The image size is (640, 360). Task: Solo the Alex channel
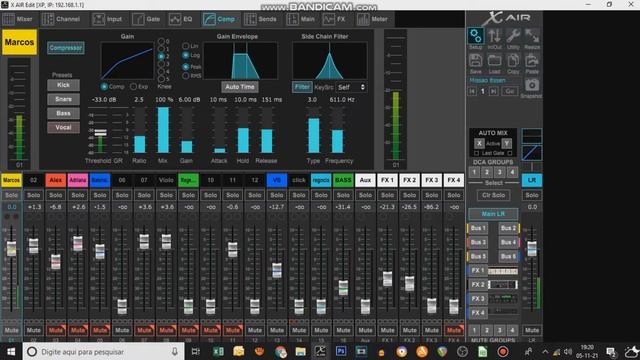56,196
